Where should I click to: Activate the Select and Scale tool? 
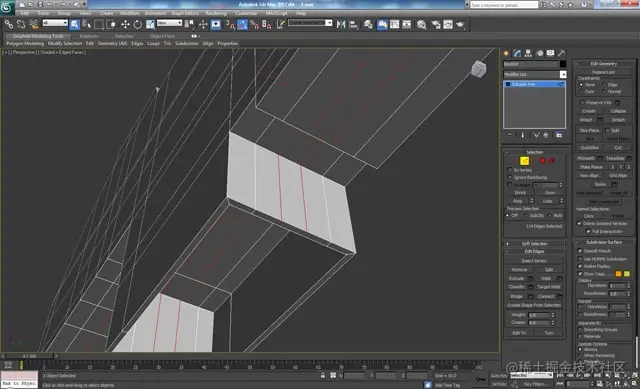point(150,24)
